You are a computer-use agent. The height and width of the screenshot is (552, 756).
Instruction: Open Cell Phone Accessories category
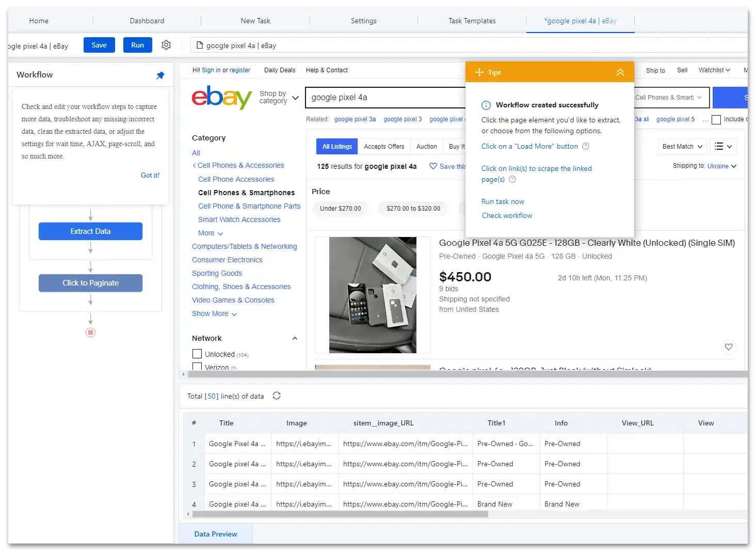236,179
